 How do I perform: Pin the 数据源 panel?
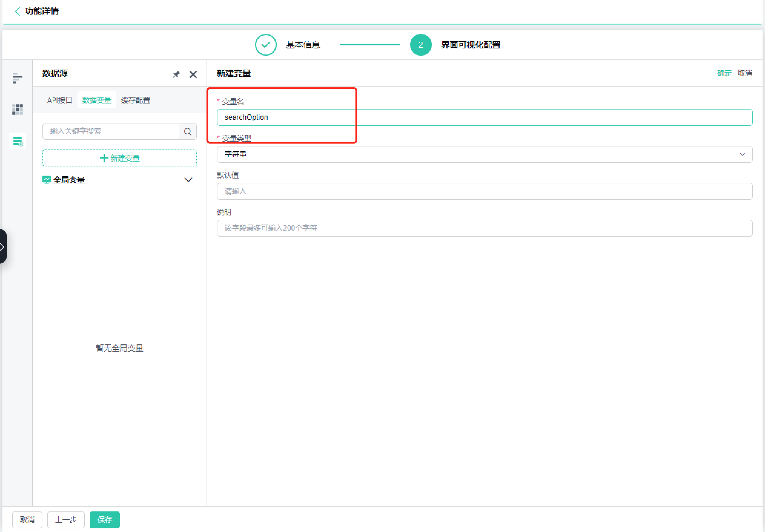(176, 74)
